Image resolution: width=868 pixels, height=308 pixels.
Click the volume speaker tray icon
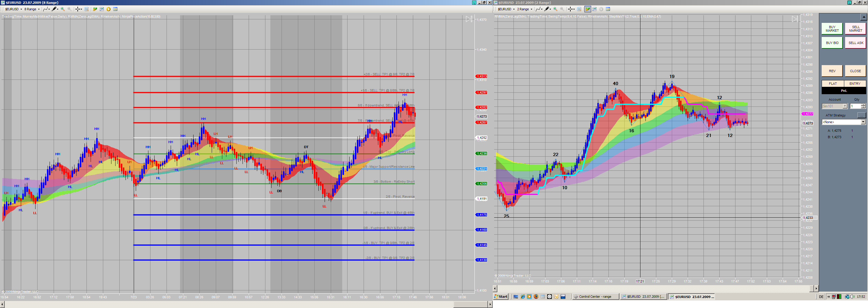click(x=852, y=297)
